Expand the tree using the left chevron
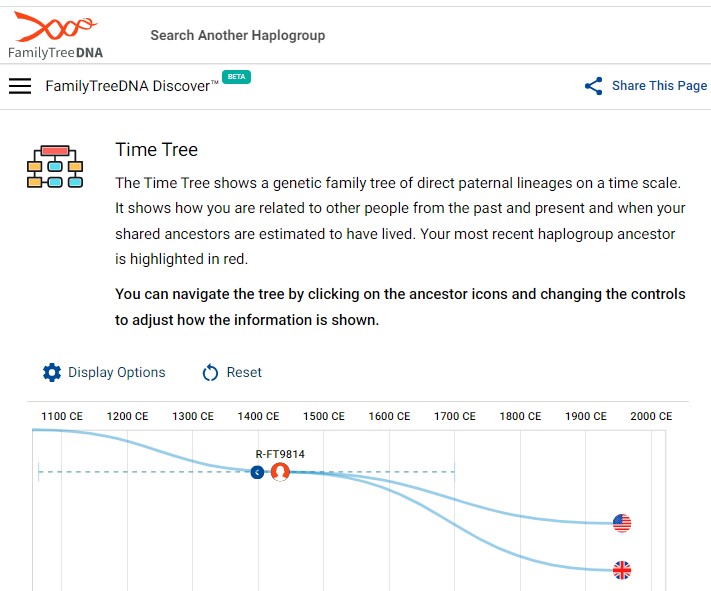The height and width of the screenshot is (591, 711). pyautogui.click(x=257, y=472)
